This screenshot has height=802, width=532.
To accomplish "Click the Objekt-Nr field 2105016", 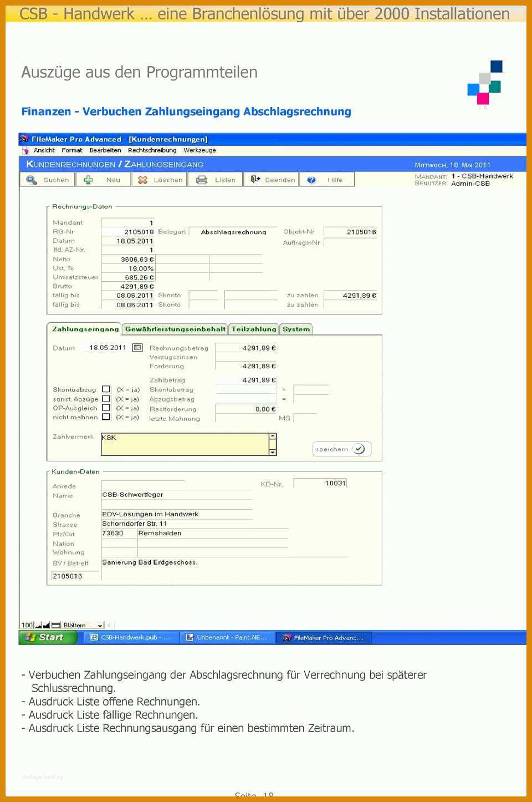I will (350, 232).
